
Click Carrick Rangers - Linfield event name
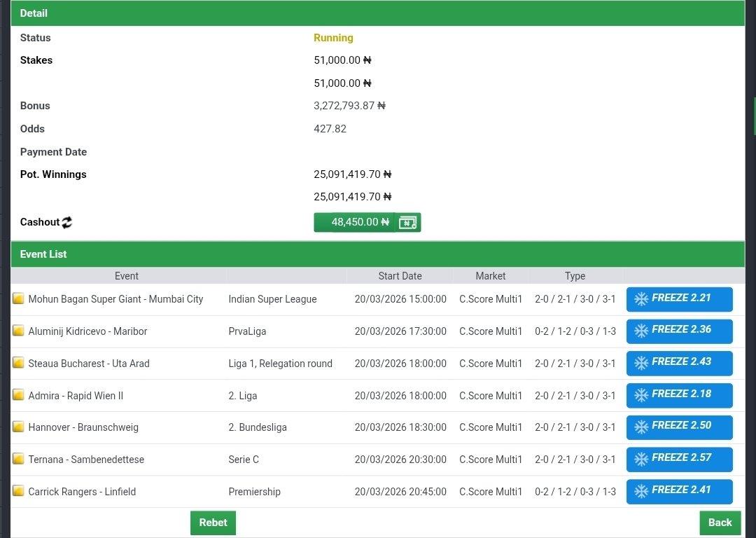[82, 492]
